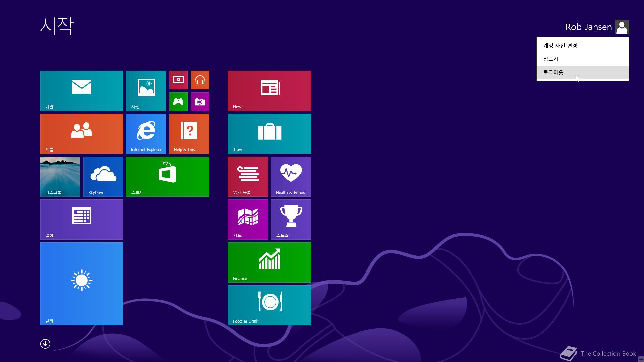Image resolution: width=644 pixels, height=362 pixels.
Task: Open the Travel tile
Action: click(x=270, y=134)
